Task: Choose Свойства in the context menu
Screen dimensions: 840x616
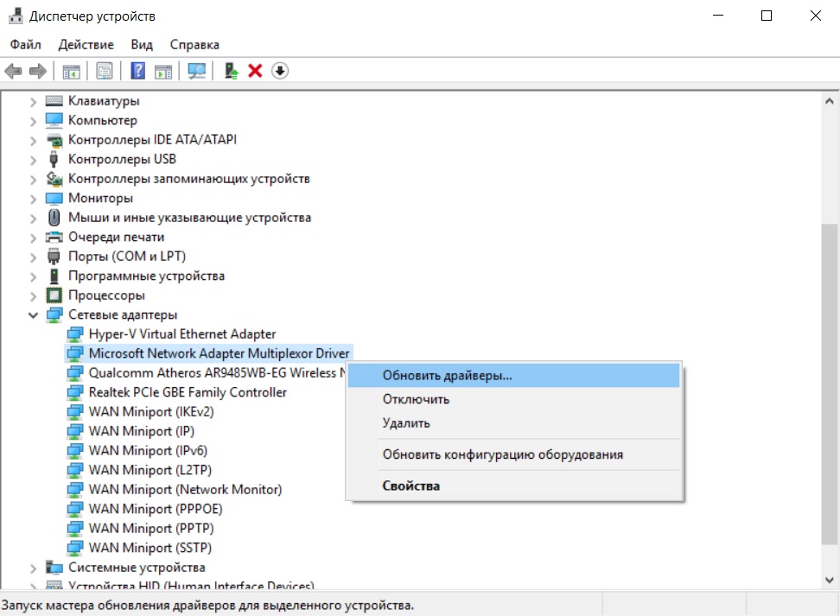Action: [x=411, y=486]
